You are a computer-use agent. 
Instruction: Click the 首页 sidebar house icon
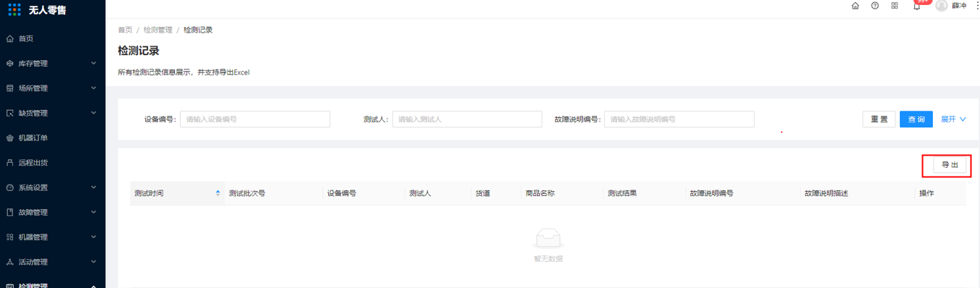10,38
